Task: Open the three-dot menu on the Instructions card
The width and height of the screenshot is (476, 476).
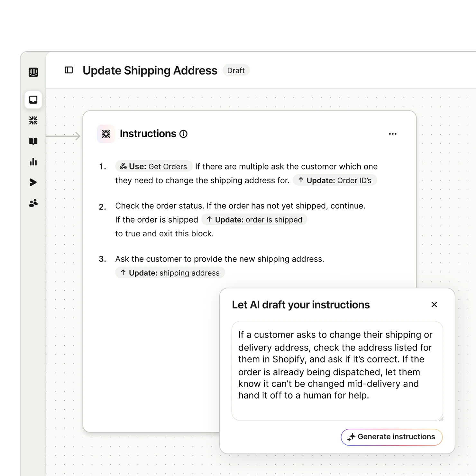Action: pyautogui.click(x=392, y=134)
